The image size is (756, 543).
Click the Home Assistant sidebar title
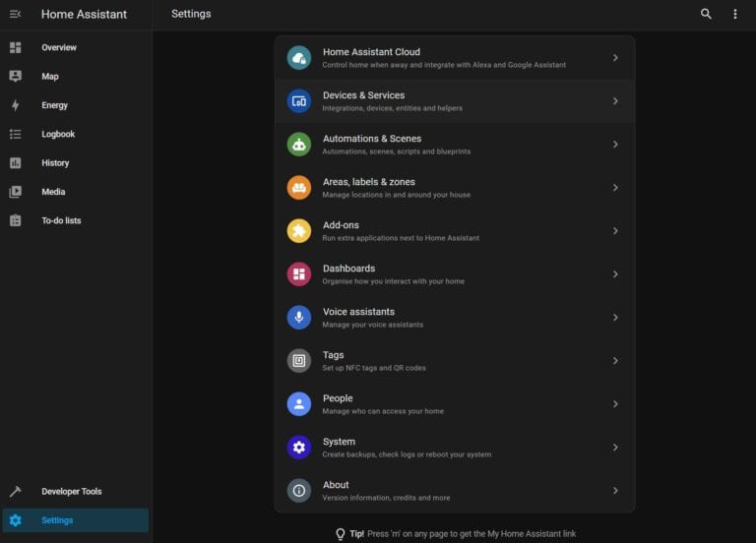(x=84, y=14)
